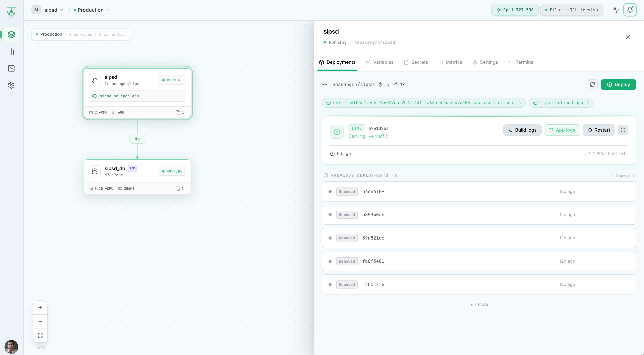
Task: Expand the Production environment dropdown
Action: (92, 10)
